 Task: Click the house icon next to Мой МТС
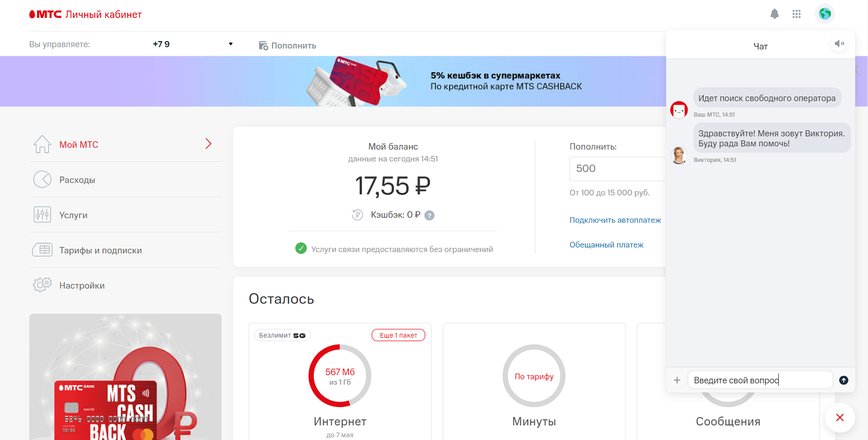[x=42, y=145]
